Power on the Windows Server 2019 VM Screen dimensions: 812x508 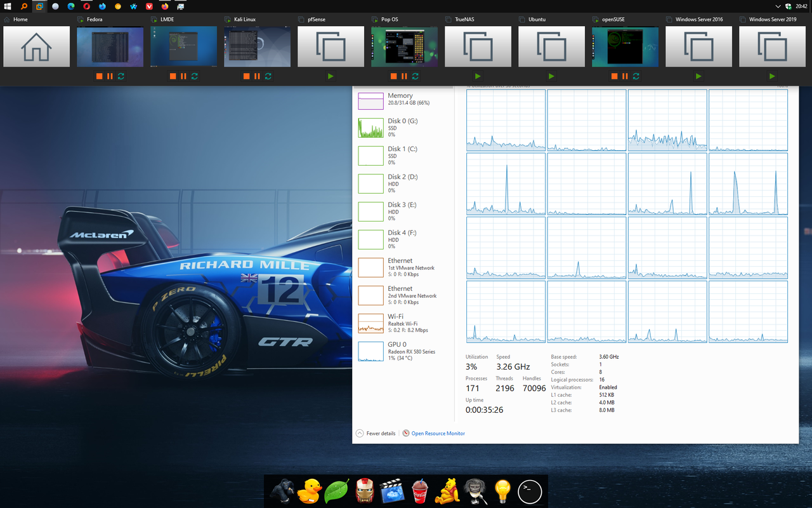[x=772, y=76]
